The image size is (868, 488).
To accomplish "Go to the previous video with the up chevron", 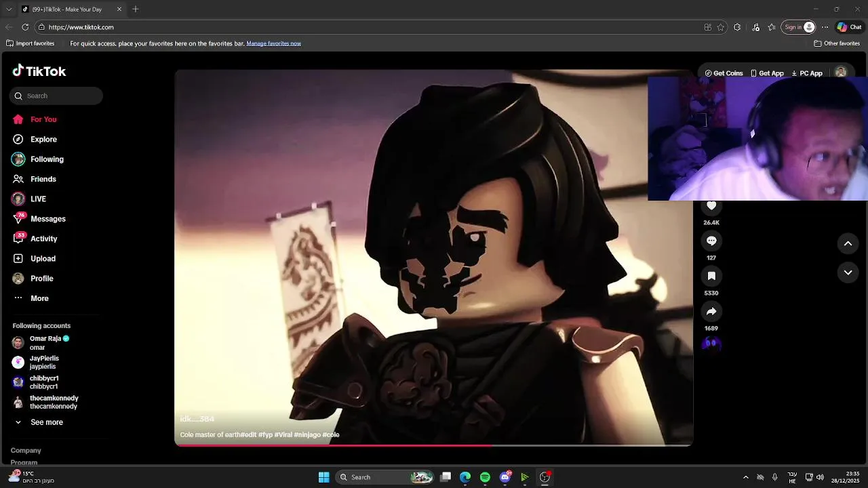I will tap(848, 243).
